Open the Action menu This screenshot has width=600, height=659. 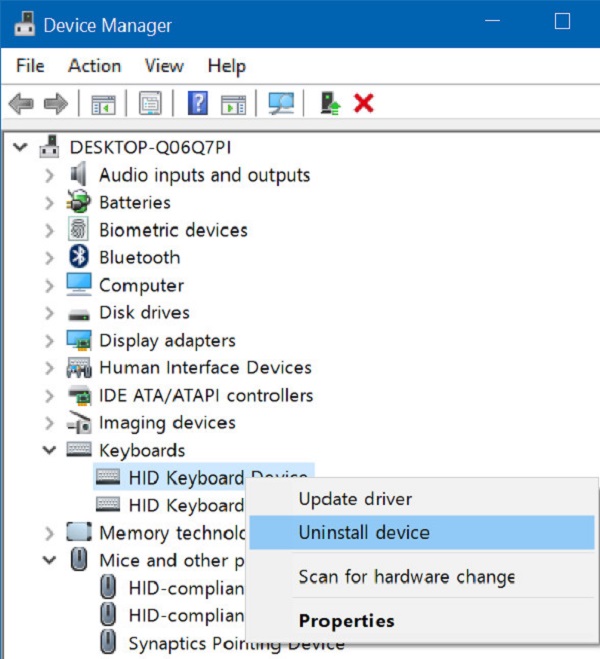coord(94,66)
